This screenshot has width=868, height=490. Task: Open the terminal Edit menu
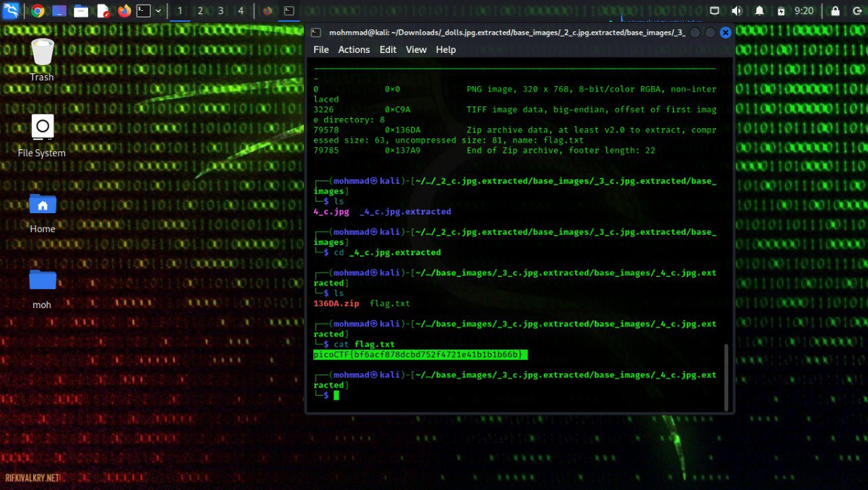pos(388,50)
